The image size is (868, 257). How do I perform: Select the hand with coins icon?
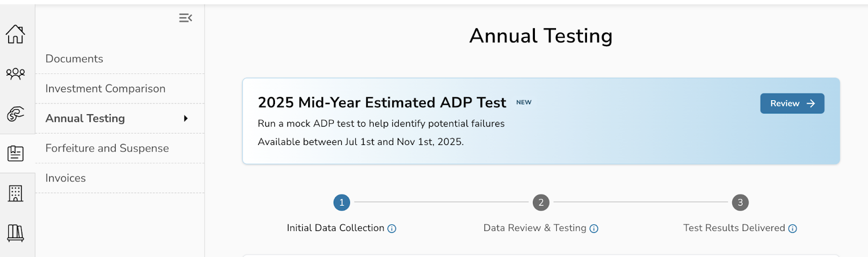(15, 114)
